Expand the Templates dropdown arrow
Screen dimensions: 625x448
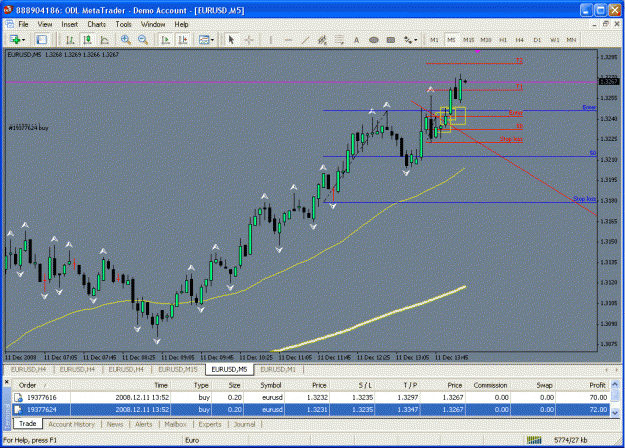click(212, 40)
